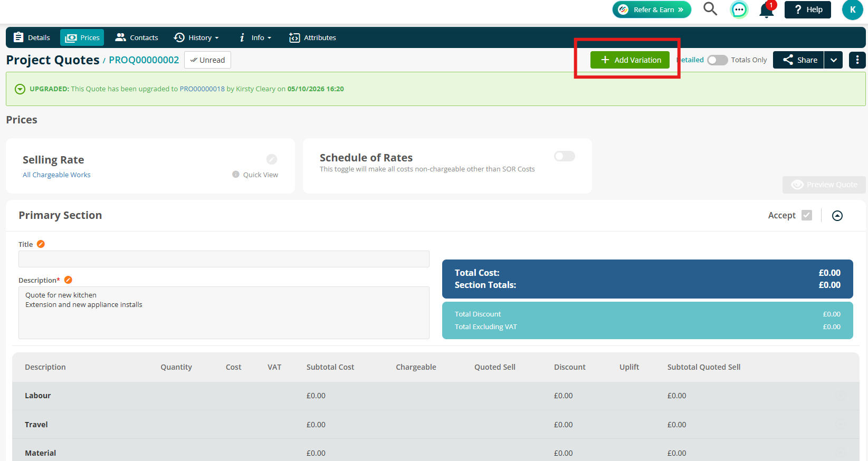This screenshot has height=461, width=868.
Task: Click the Quick View info icon
Action: coord(236,175)
